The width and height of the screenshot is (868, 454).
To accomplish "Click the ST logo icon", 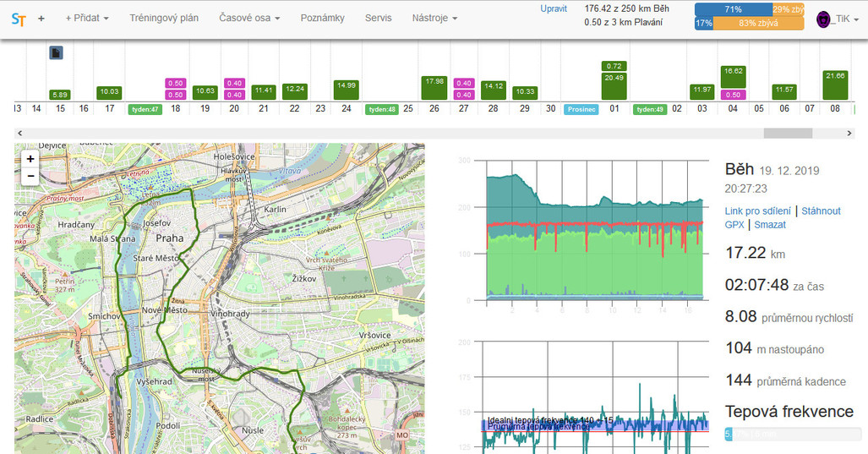I will (19, 18).
